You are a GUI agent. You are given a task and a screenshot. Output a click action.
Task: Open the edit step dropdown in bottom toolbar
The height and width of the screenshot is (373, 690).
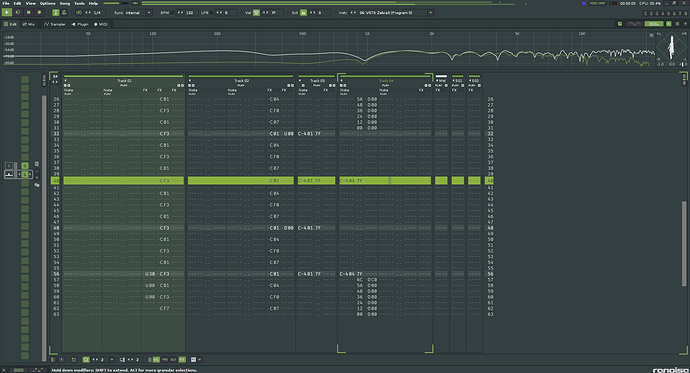pos(112,360)
